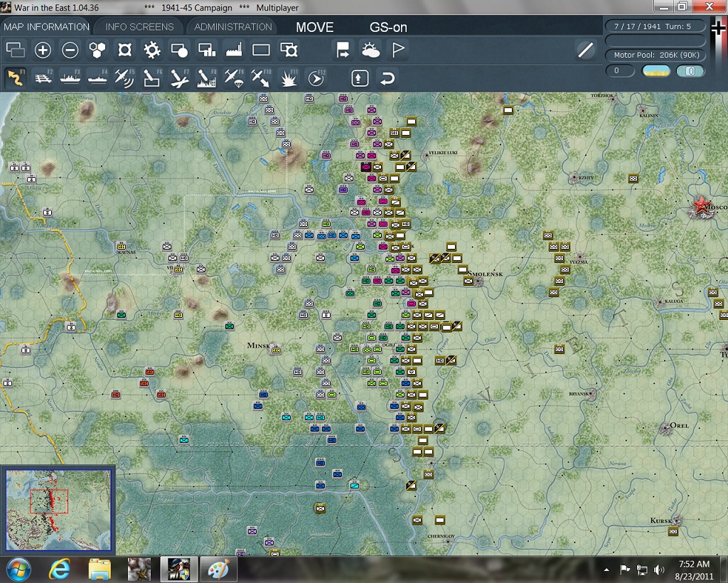Click the date and Turn 5 display
This screenshot has width=728, height=583.
(655, 26)
